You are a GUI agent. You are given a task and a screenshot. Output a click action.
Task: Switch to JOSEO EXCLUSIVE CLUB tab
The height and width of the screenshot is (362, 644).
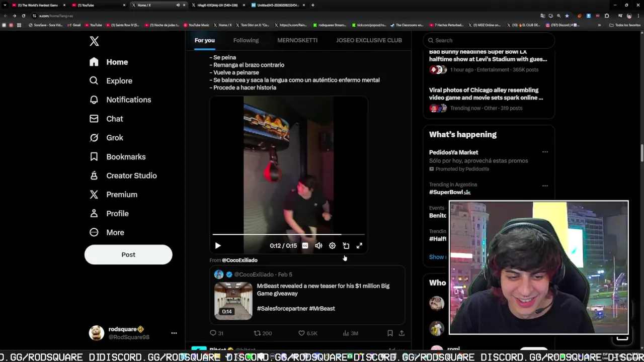click(x=369, y=40)
